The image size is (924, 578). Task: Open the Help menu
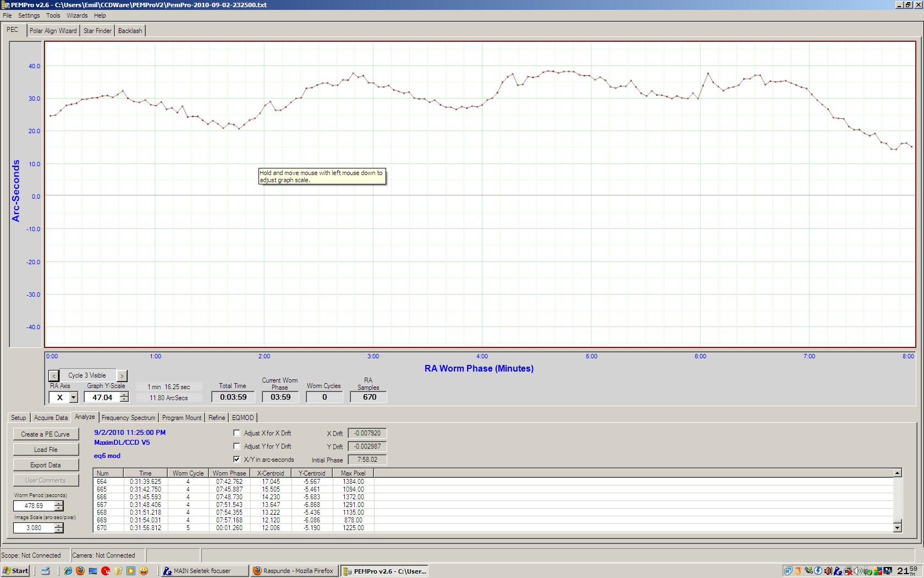[x=100, y=15]
